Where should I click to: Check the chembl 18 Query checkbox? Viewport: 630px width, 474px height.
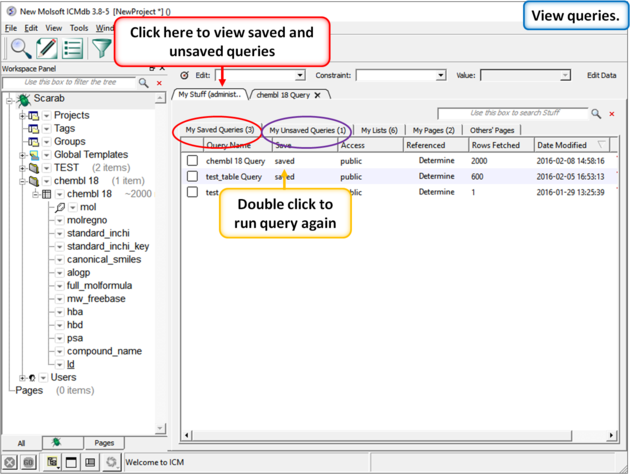192,161
